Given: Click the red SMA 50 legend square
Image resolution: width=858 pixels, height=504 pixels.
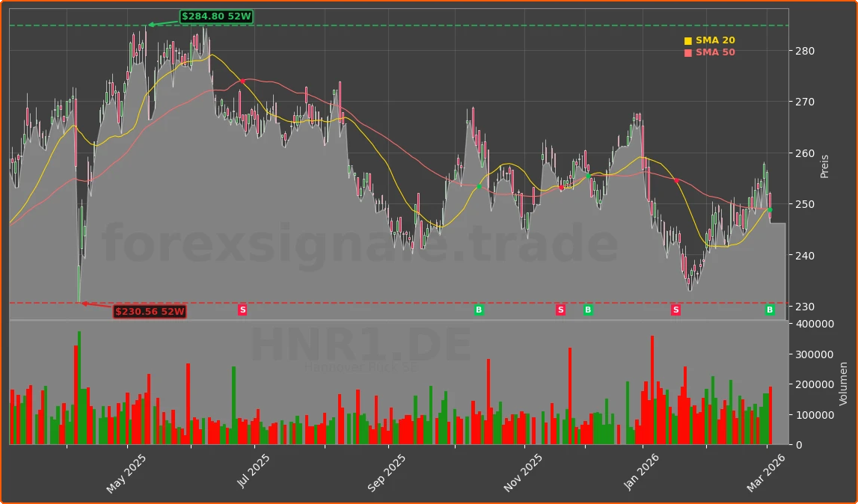Looking at the screenshot, I should (x=688, y=53).
